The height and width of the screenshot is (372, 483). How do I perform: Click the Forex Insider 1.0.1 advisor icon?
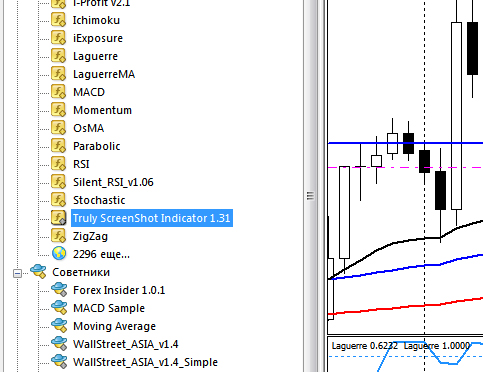(x=59, y=290)
